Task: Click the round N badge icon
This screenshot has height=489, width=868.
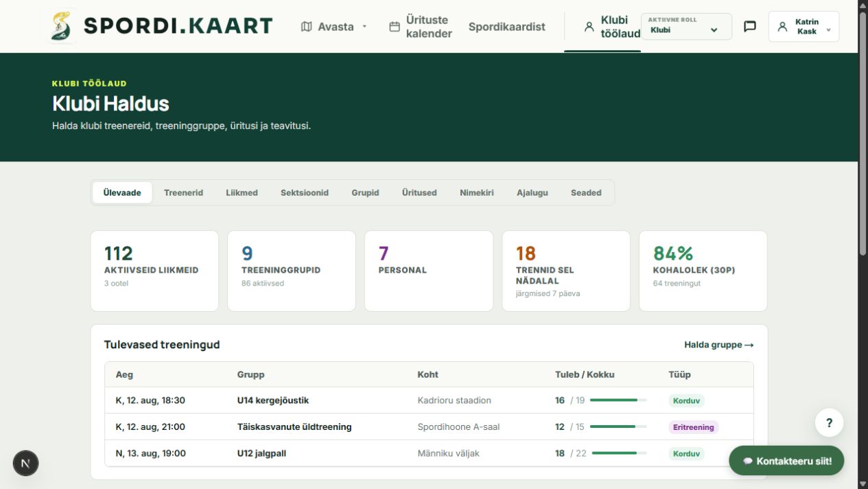Action: point(25,464)
